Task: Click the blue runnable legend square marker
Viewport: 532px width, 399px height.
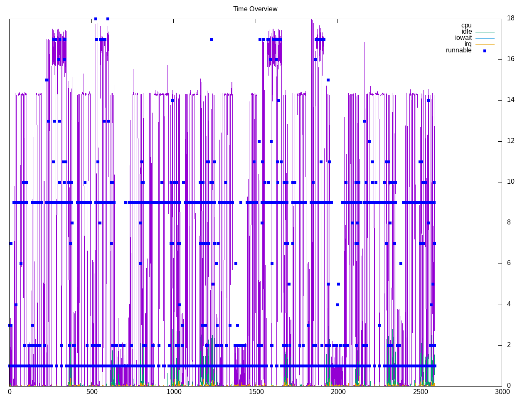Action: [485, 51]
